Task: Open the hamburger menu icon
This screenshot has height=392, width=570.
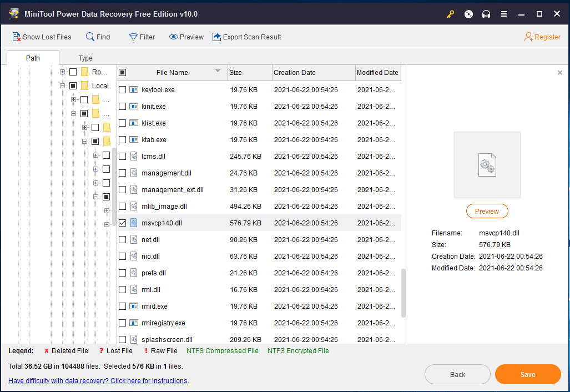Action: click(504, 14)
